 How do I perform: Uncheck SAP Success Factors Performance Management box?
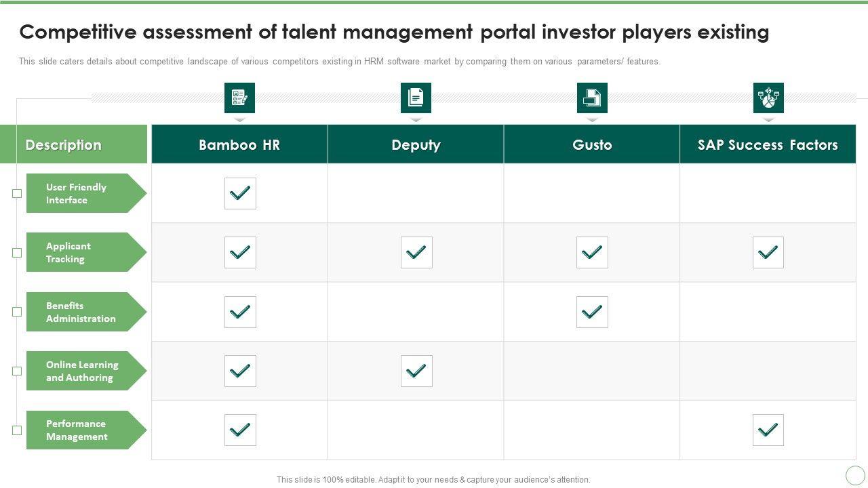[x=768, y=430]
